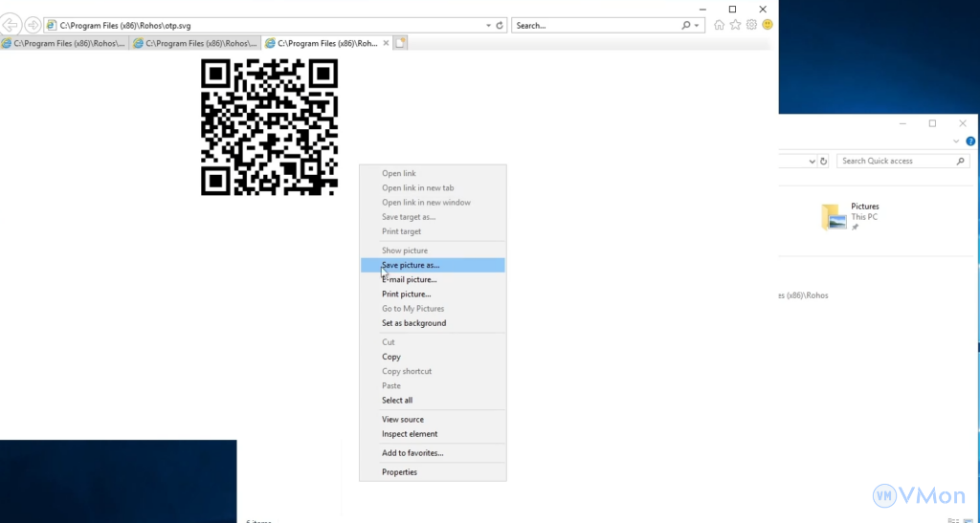Viewport: 980px width, 523px height.
Task: Open the address bar dropdown arrow
Action: coord(488,26)
